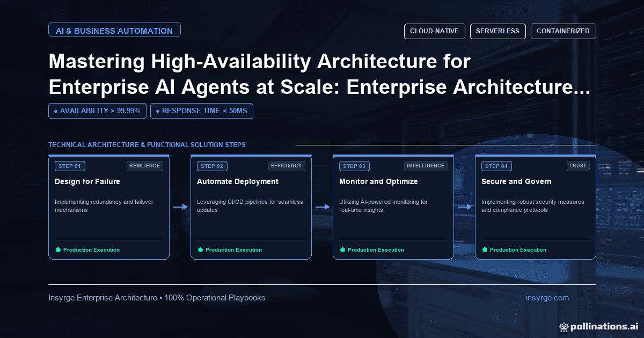The image size is (644, 338).
Task: Select the TRUST label
Action: point(578,166)
